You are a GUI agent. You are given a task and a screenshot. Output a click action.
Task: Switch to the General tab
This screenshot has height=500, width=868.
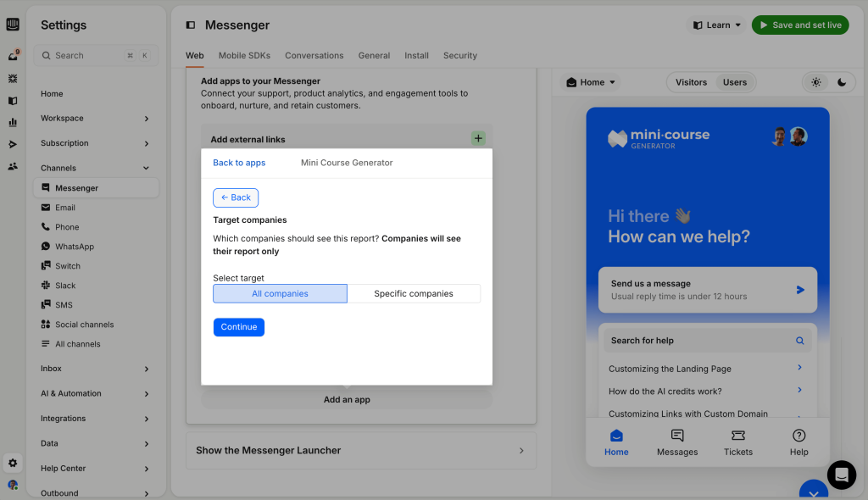[374, 55]
